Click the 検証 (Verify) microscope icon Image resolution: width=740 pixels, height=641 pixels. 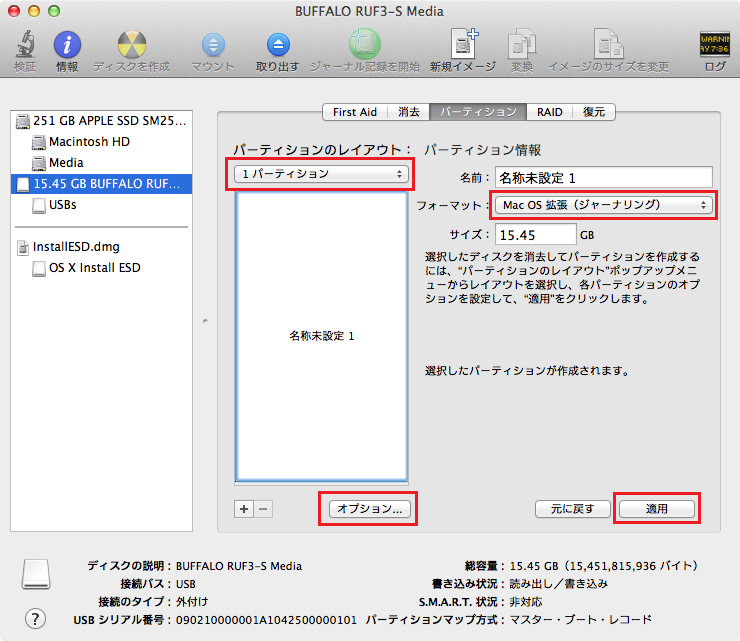tap(25, 44)
